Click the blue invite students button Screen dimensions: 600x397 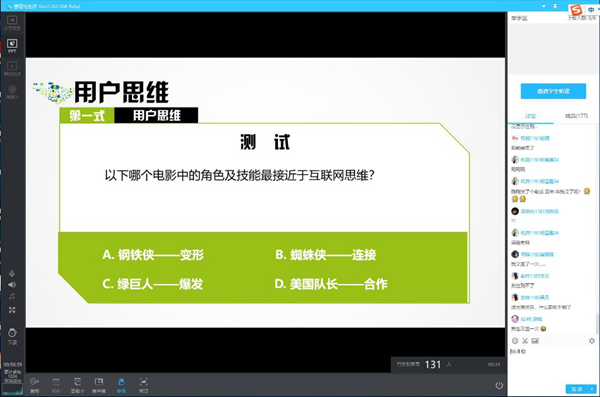[553, 91]
